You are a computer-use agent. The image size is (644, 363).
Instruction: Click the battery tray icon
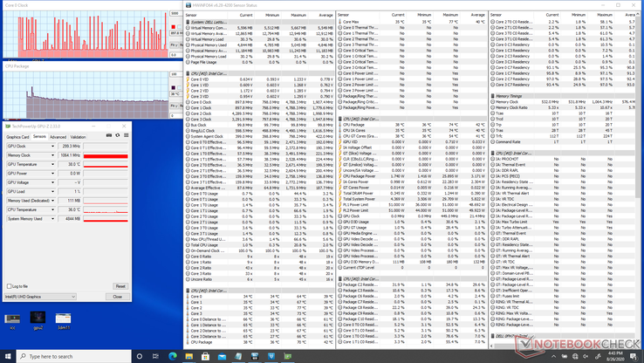565,356
